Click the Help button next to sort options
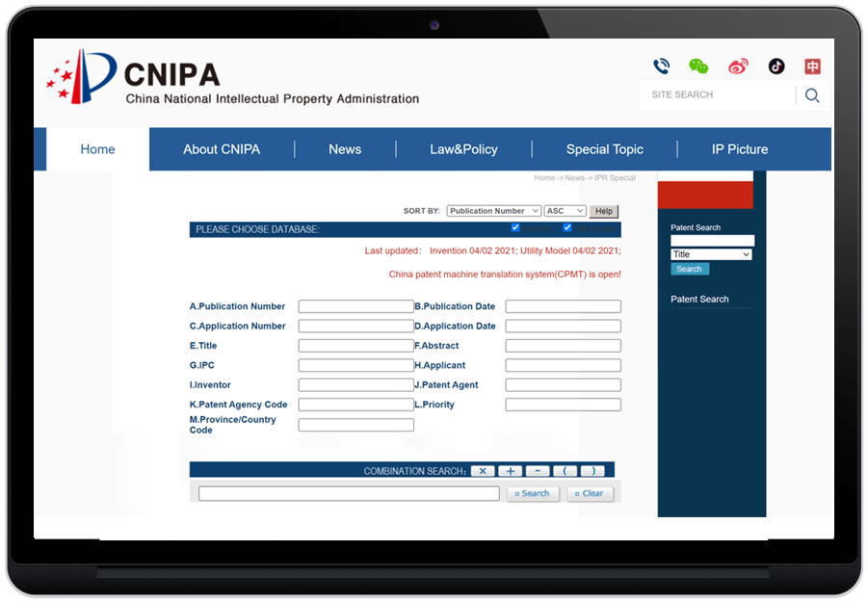 [603, 210]
